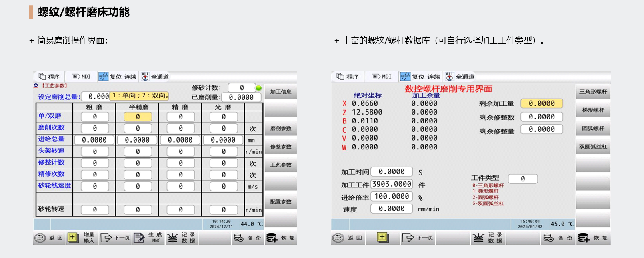Select the highlighted 半精磨 单/双磨 field
The image size is (644, 258).
(x=138, y=117)
